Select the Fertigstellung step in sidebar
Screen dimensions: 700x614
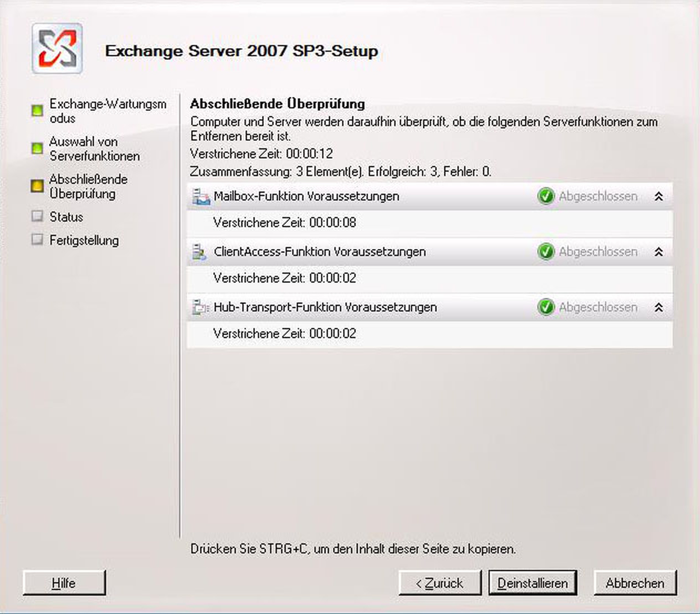coord(84,240)
